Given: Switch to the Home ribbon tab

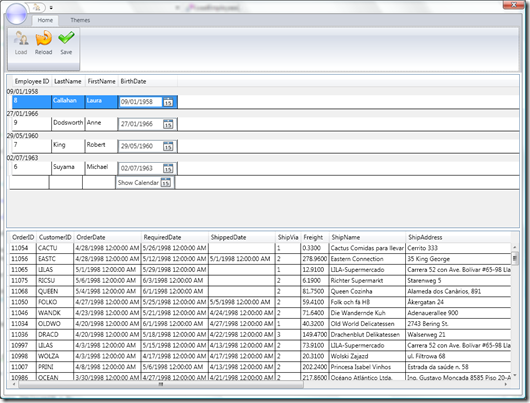Looking at the screenshot, I should click(x=45, y=20).
